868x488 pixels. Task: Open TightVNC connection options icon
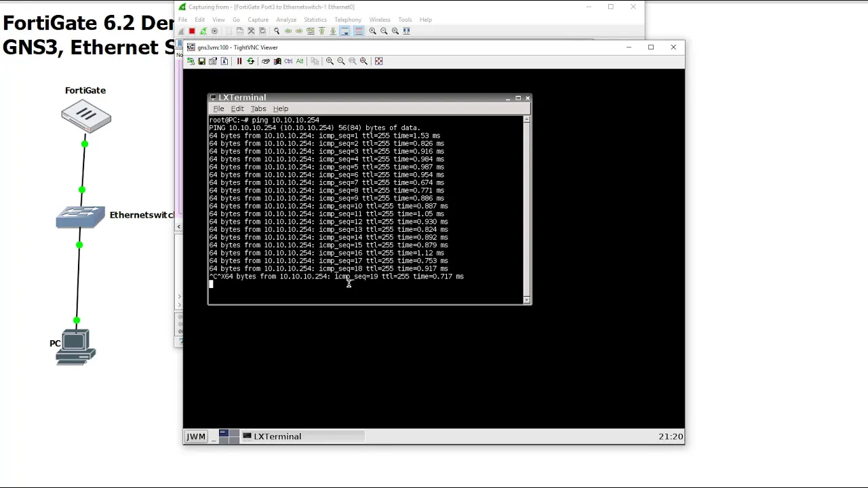[213, 61]
